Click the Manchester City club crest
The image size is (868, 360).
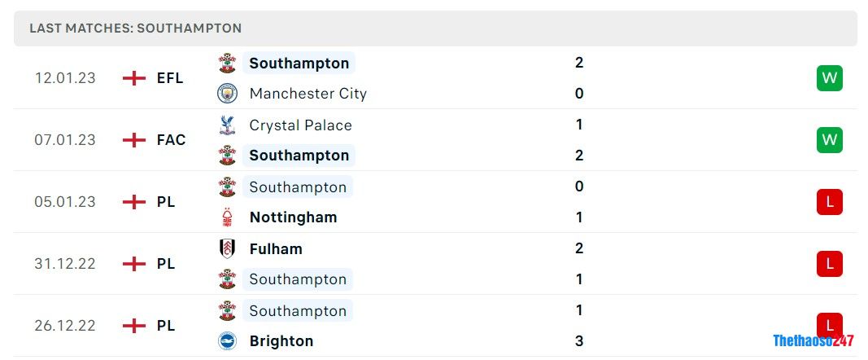pyautogui.click(x=227, y=94)
